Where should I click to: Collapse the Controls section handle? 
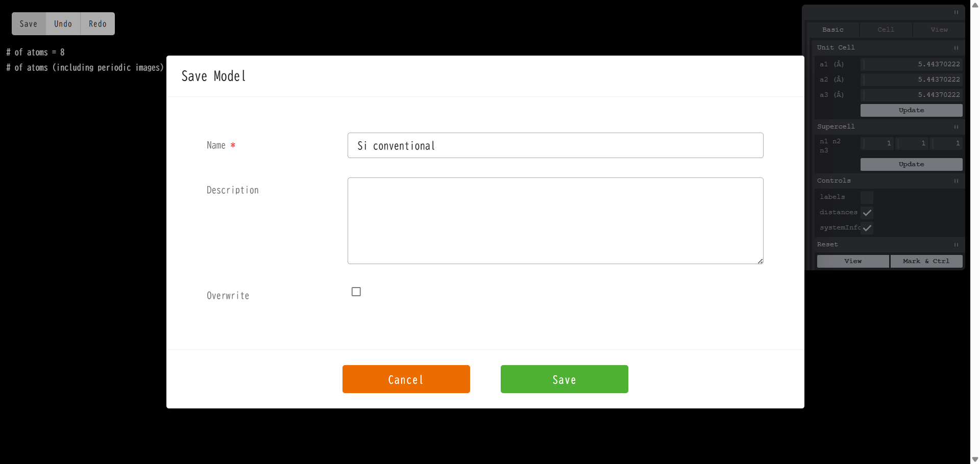(x=956, y=181)
